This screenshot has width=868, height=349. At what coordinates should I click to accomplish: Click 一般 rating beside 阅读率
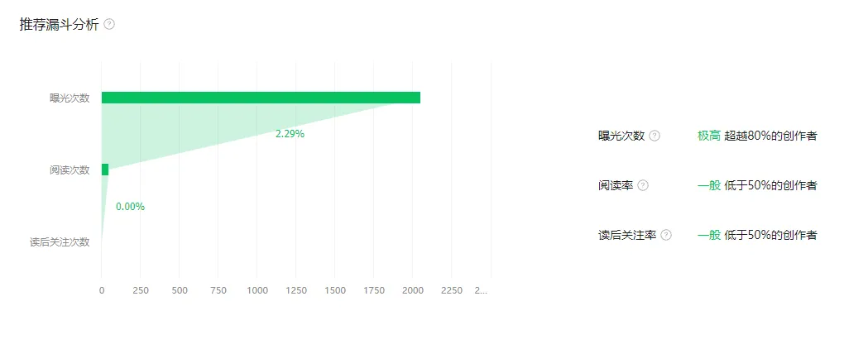pyautogui.click(x=708, y=185)
